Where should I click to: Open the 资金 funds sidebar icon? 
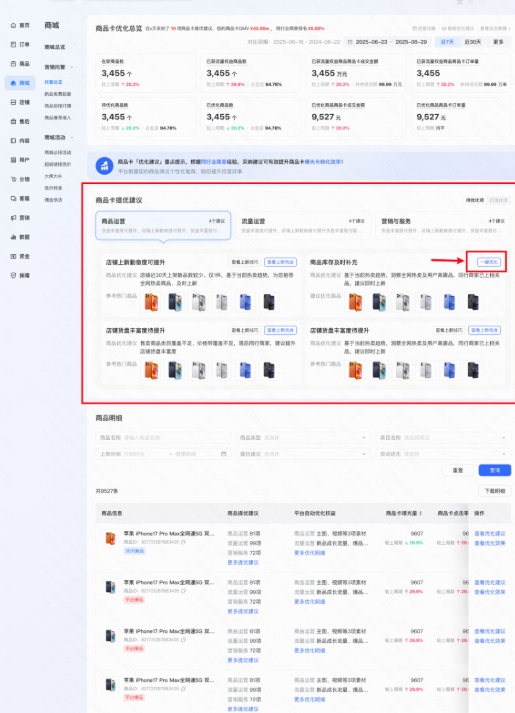(14, 256)
